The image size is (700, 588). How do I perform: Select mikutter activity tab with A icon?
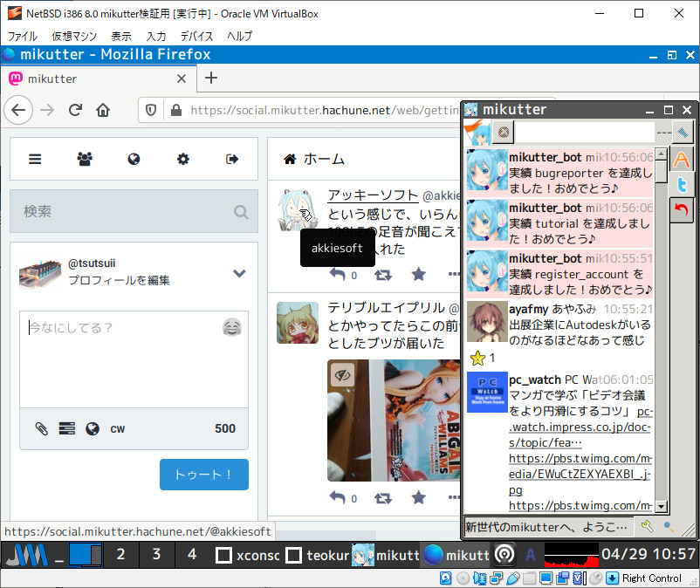tap(682, 160)
